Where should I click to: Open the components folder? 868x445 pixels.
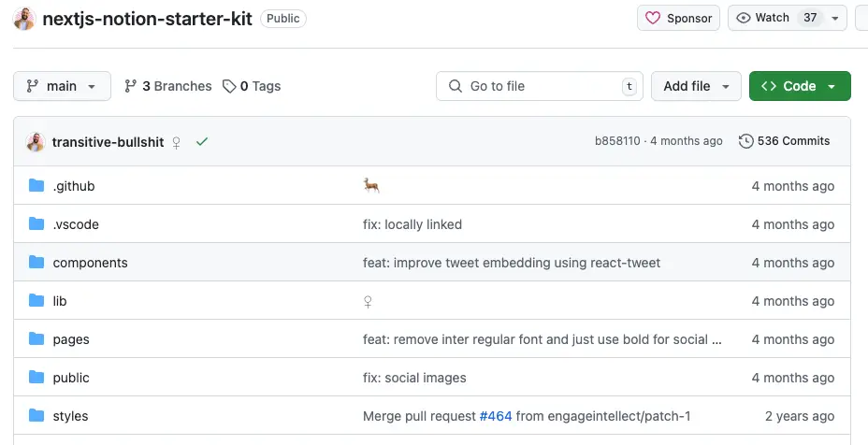90,263
